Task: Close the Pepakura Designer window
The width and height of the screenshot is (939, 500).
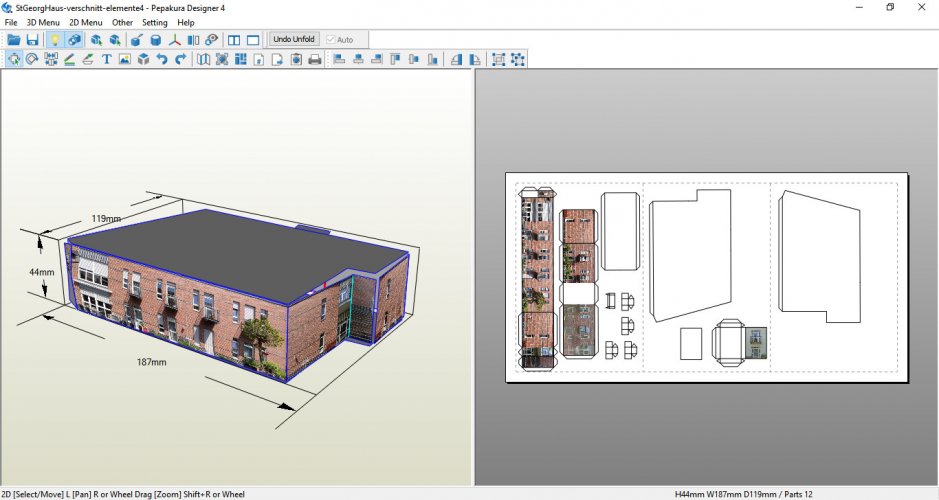Action: pyautogui.click(x=922, y=7)
